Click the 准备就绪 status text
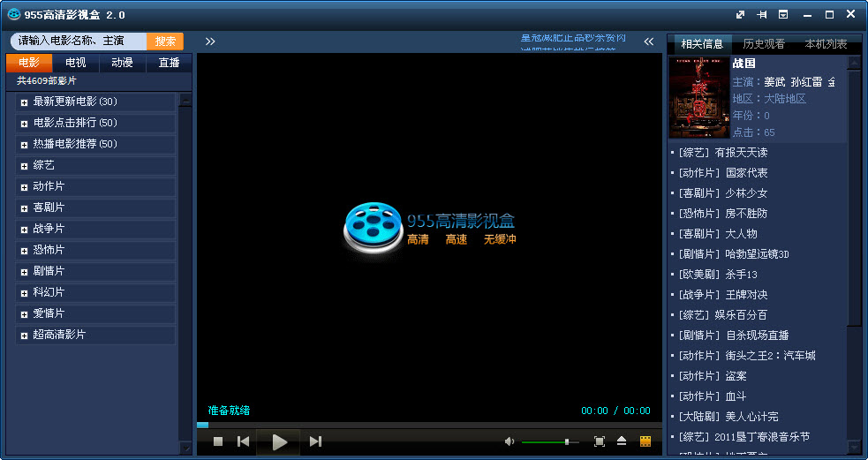868x460 pixels. tap(229, 411)
